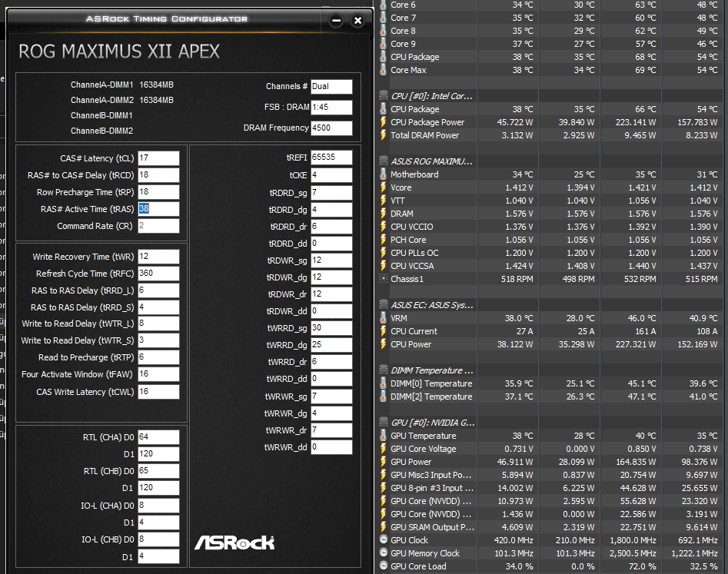Select the tWTR_L input box
Viewport: 728px width, 574px height.
158,323
